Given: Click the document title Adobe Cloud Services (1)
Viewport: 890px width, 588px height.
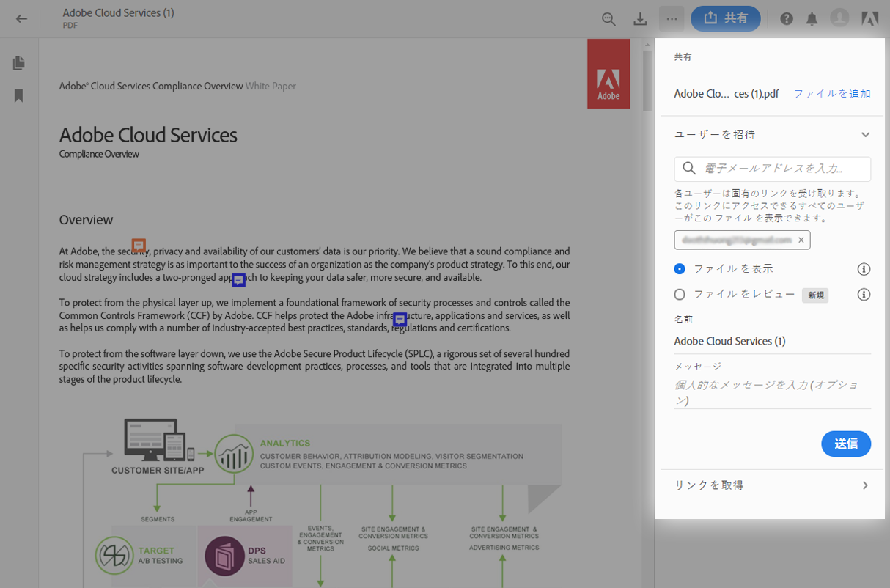Looking at the screenshot, I should [x=119, y=12].
